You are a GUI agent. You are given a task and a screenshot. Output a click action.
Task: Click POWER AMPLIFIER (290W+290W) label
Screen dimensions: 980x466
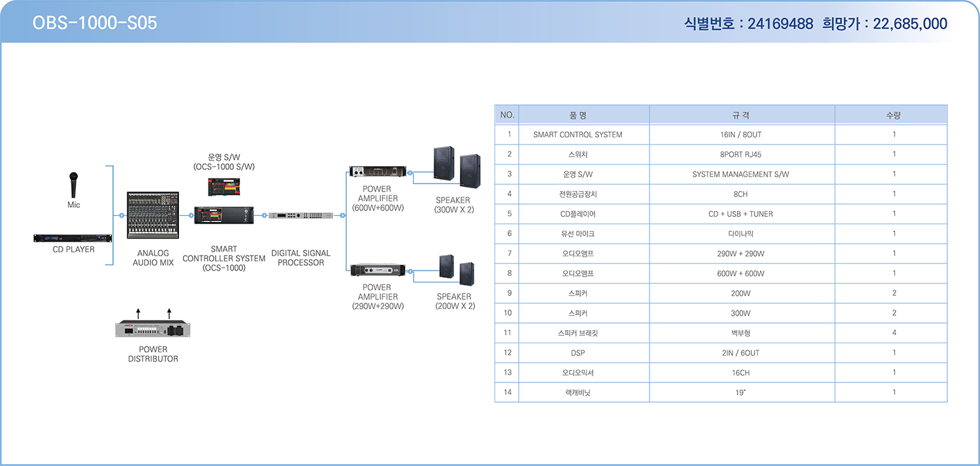pyautogui.click(x=378, y=296)
